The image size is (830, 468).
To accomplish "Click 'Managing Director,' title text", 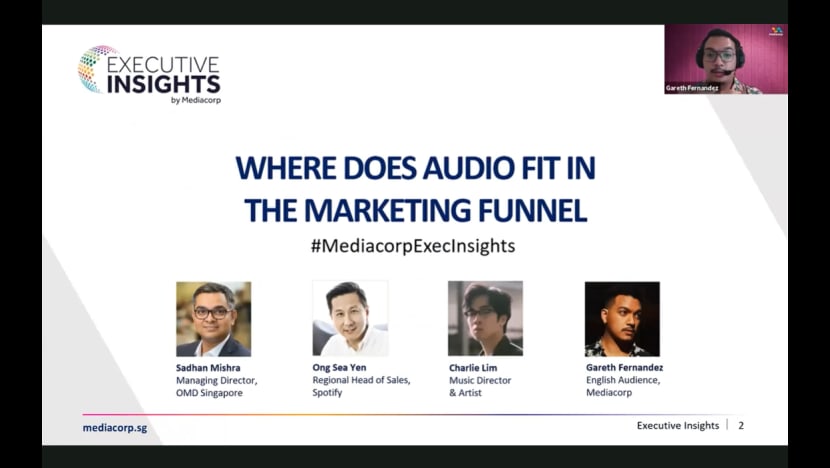I will [216, 381].
